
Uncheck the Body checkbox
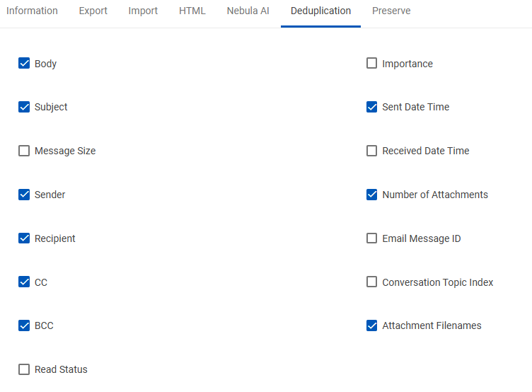[24, 64]
